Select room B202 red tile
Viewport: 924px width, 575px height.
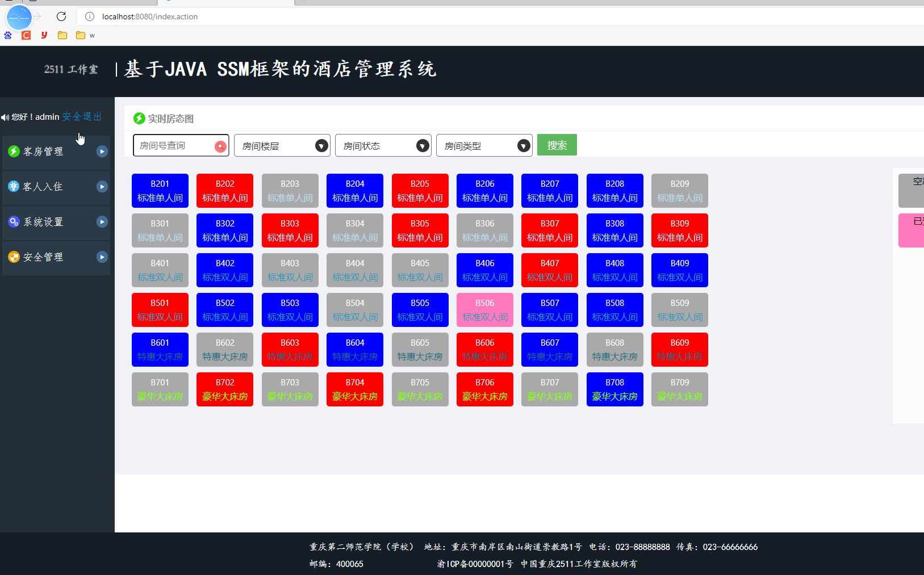tap(225, 191)
